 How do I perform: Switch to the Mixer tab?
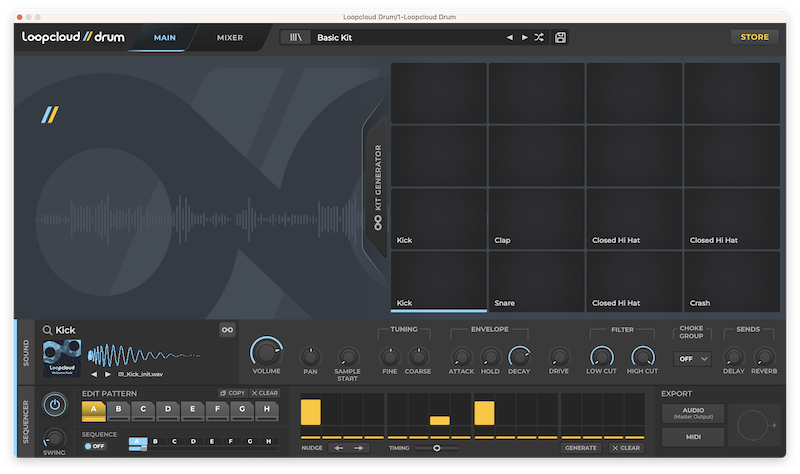230,38
